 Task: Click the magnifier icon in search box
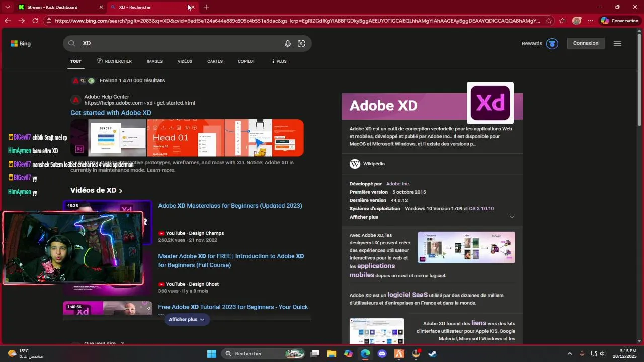pyautogui.click(x=72, y=43)
